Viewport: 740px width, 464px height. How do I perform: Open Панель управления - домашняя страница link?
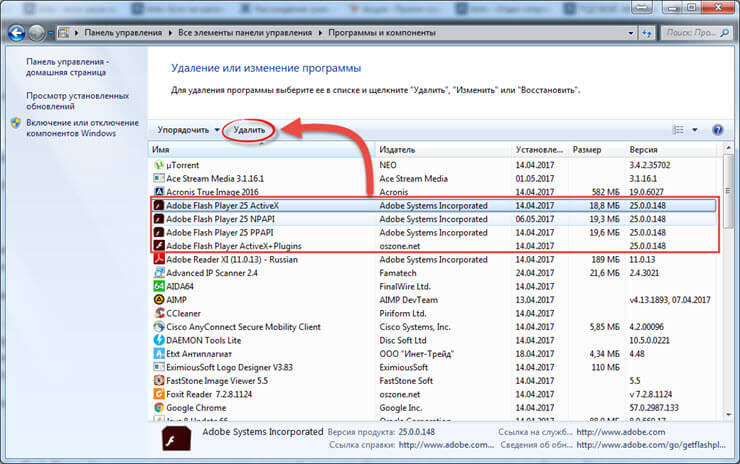tap(67, 67)
